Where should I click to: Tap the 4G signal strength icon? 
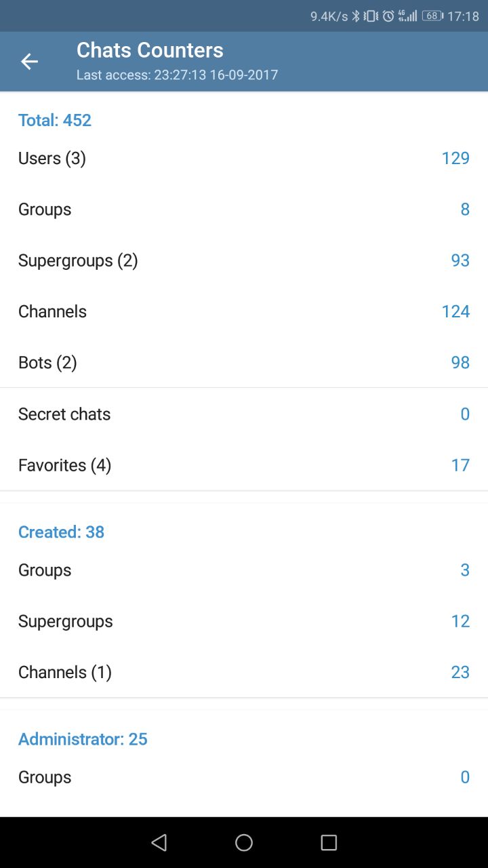407,16
